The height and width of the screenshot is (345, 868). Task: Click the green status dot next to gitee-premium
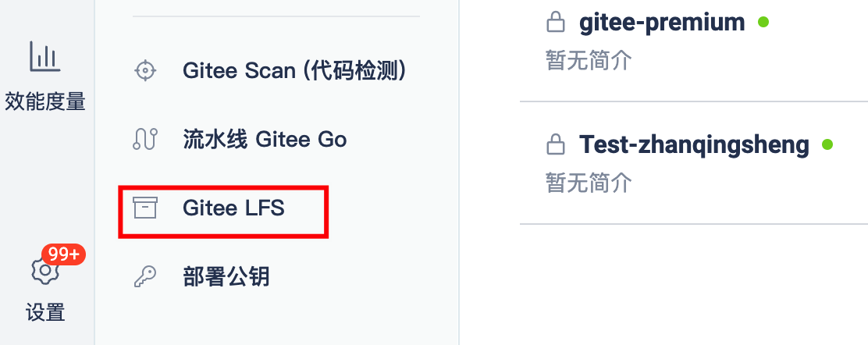pos(763,22)
